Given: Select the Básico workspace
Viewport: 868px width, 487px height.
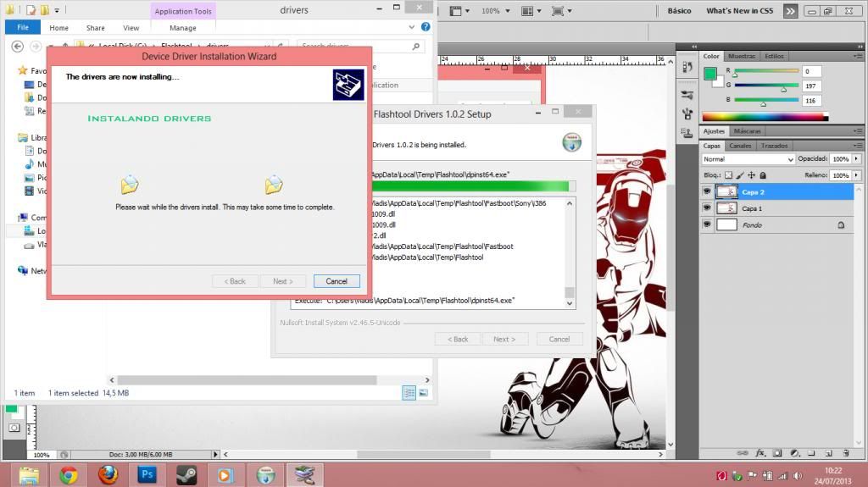Looking at the screenshot, I should [679, 10].
